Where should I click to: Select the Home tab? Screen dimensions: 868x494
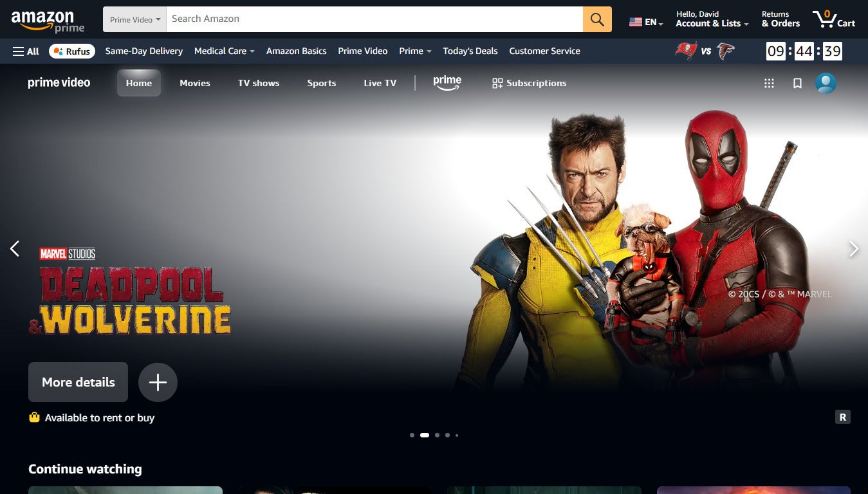tap(139, 83)
